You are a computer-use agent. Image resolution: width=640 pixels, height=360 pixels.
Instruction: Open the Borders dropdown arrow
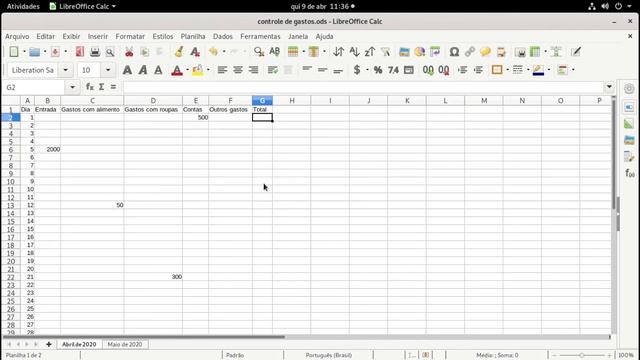pyautogui.click(x=507, y=70)
